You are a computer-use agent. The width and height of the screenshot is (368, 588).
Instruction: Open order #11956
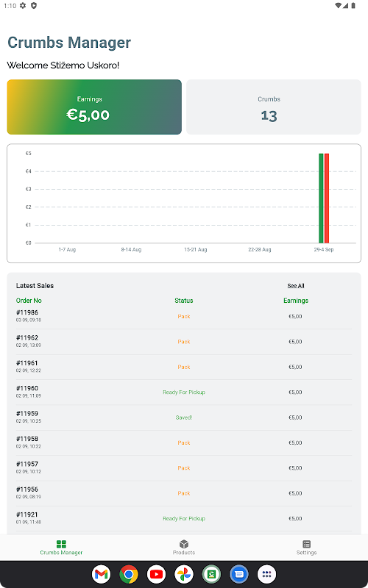coord(184,493)
